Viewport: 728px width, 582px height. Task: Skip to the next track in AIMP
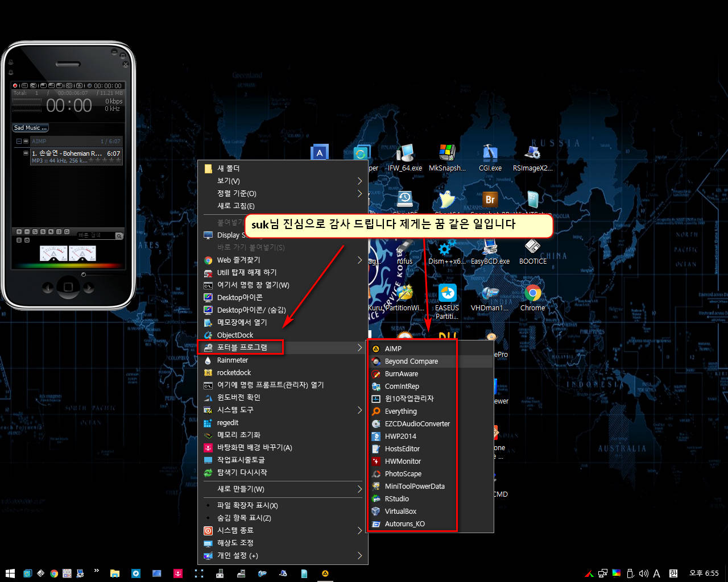tap(88, 288)
